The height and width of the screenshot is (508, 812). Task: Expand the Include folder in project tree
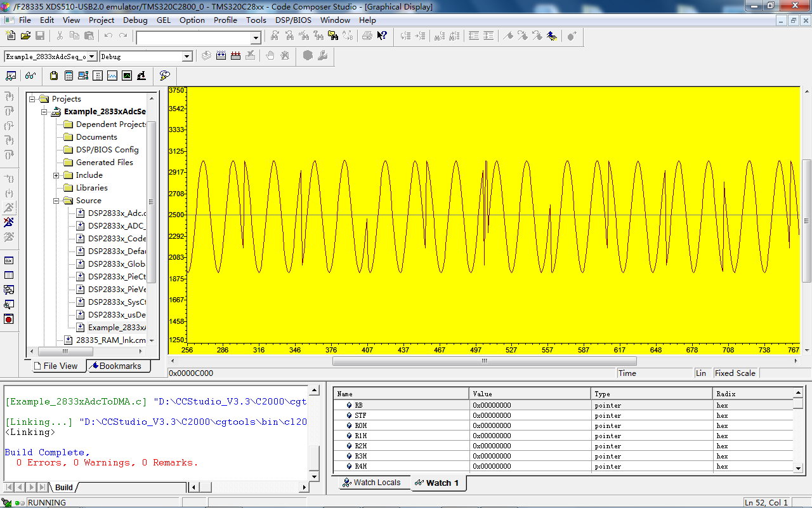(x=56, y=175)
